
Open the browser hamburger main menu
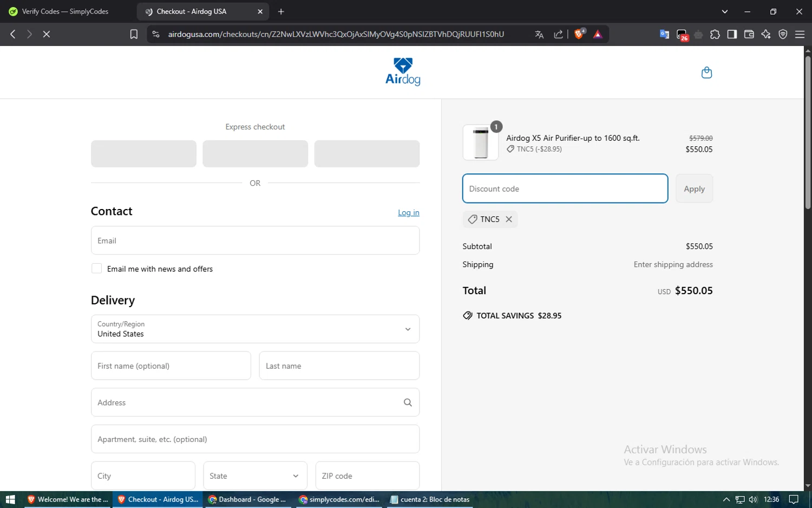tap(800, 34)
